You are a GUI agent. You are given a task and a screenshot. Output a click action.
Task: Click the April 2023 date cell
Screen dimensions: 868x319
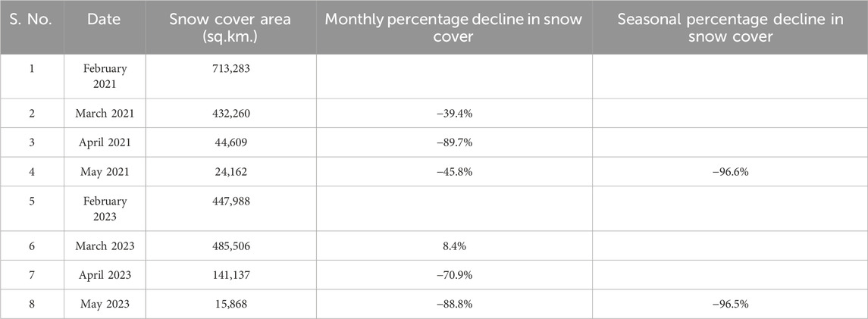pyautogui.click(x=105, y=275)
